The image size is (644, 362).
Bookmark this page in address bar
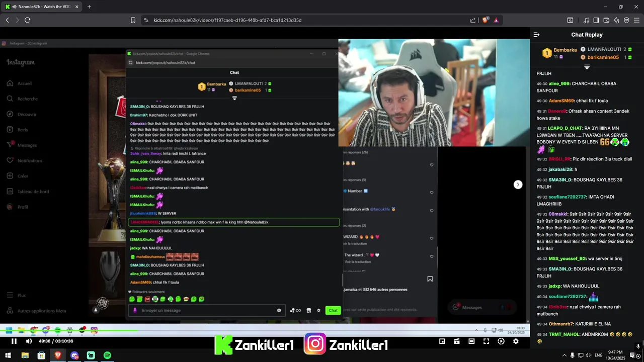point(133,20)
